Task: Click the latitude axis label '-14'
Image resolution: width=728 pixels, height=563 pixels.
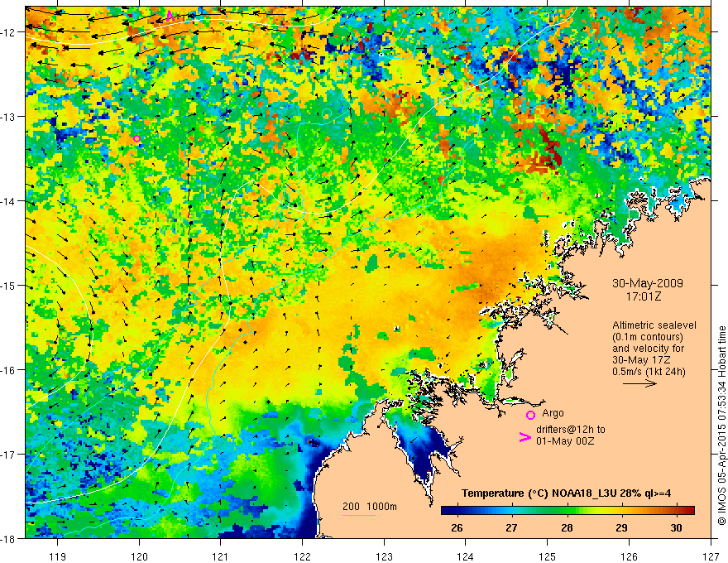Action: coord(9,201)
